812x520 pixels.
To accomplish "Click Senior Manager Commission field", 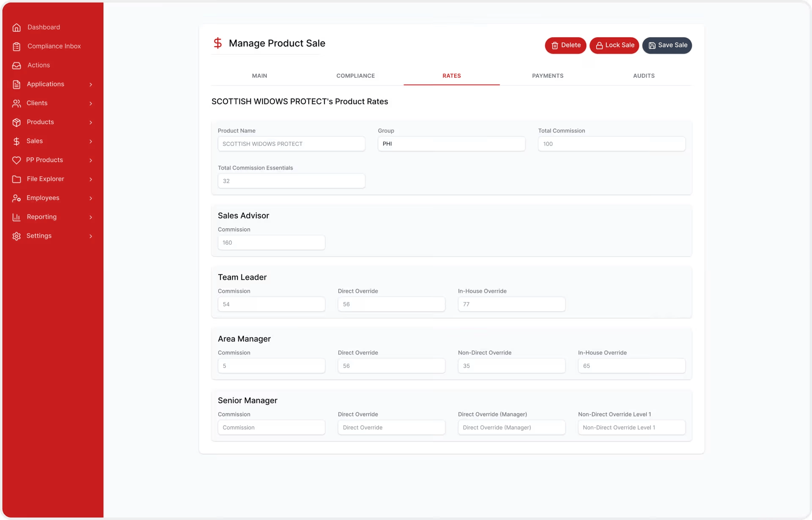I will [x=272, y=428].
